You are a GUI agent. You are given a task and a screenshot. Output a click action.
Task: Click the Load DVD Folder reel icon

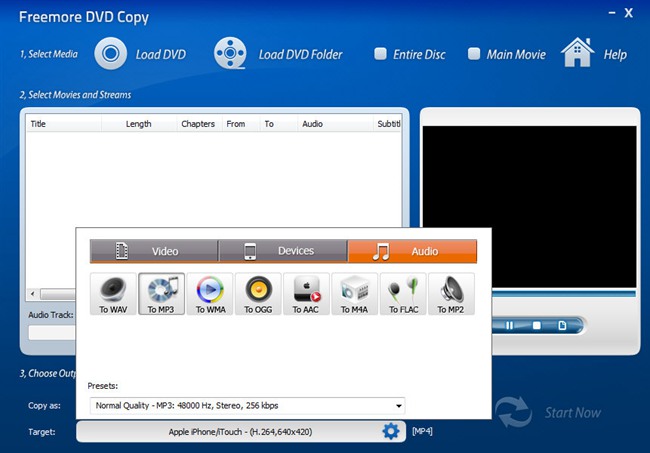tap(230, 53)
